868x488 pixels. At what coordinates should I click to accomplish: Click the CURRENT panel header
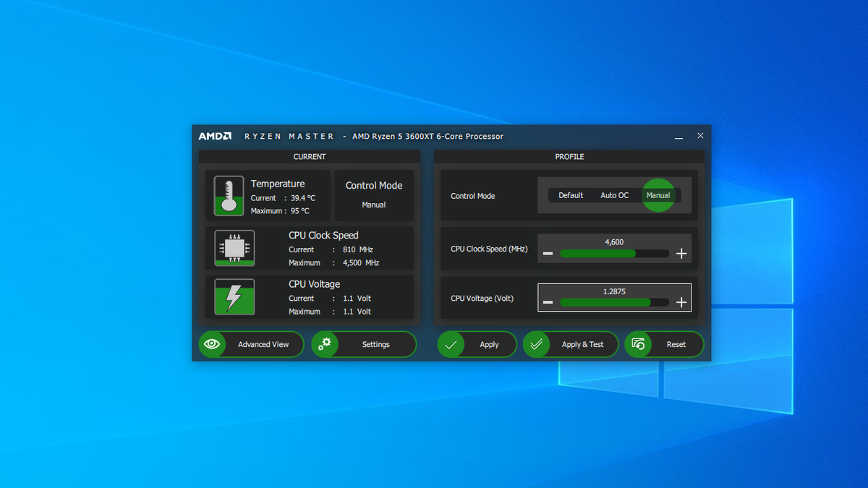coord(310,156)
